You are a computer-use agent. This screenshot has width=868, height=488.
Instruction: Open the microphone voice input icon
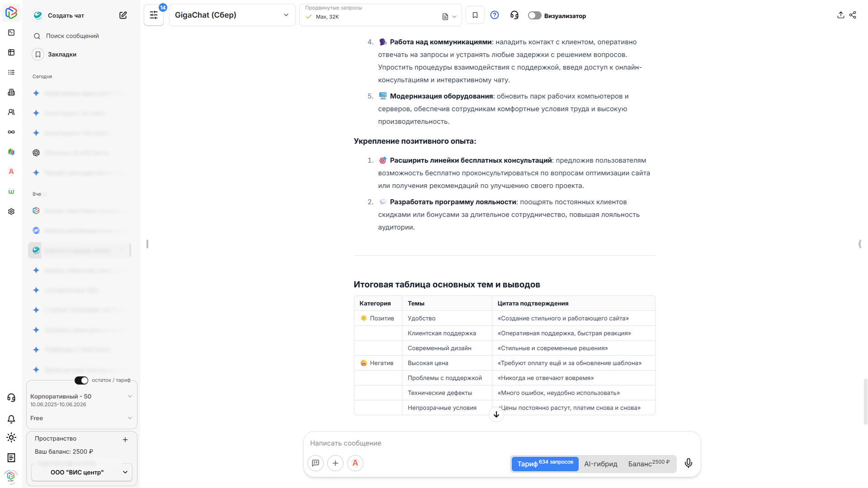coord(688,463)
